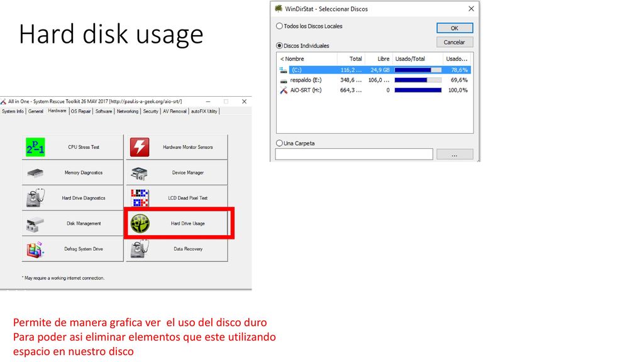Close the WinDirStat dialog

(x=471, y=9)
